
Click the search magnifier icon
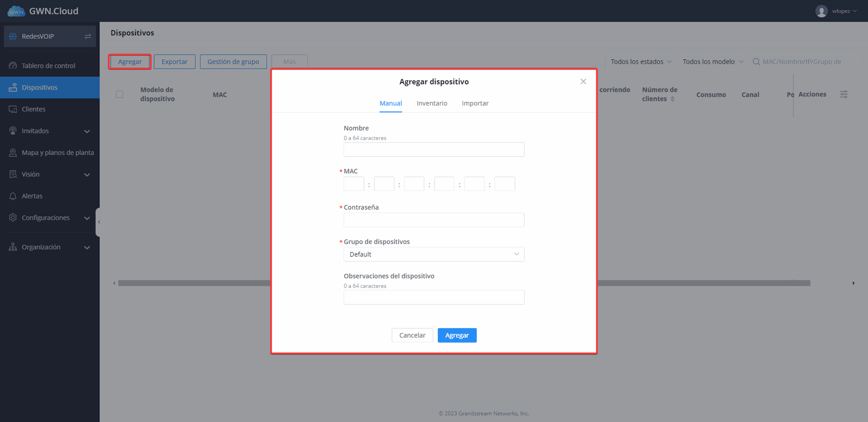pos(756,62)
